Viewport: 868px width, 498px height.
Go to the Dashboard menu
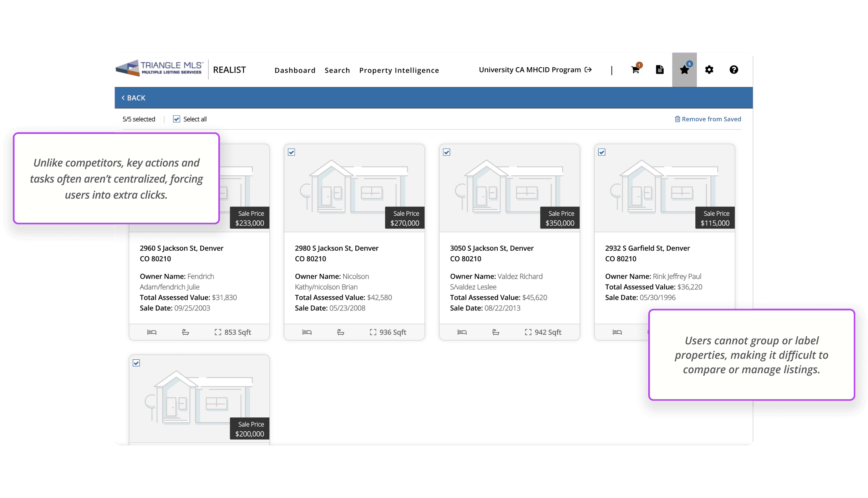(295, 70)
